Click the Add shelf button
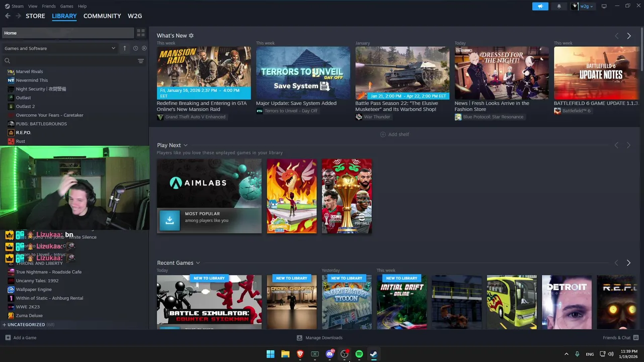The image size is (644, 362). pyautogui.click(x=395, y=134)
